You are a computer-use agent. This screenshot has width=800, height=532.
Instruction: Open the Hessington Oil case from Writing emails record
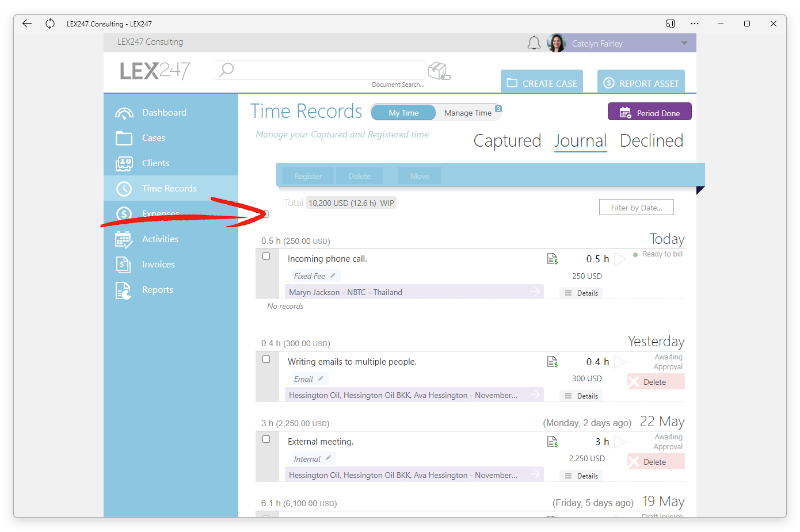point(414,395)
